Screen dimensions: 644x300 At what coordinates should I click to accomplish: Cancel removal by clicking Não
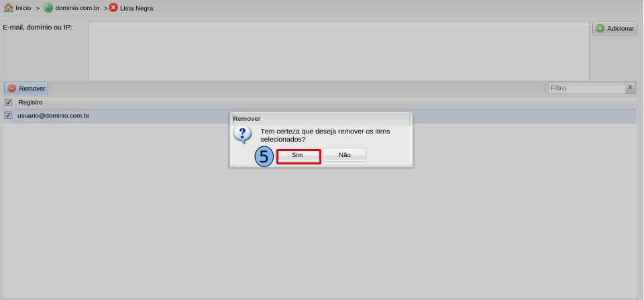point(345,155)
